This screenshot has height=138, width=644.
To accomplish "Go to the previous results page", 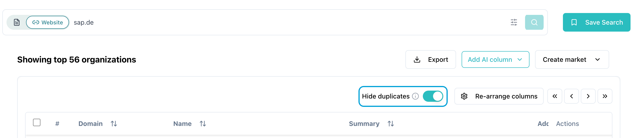I will (571, 96).
